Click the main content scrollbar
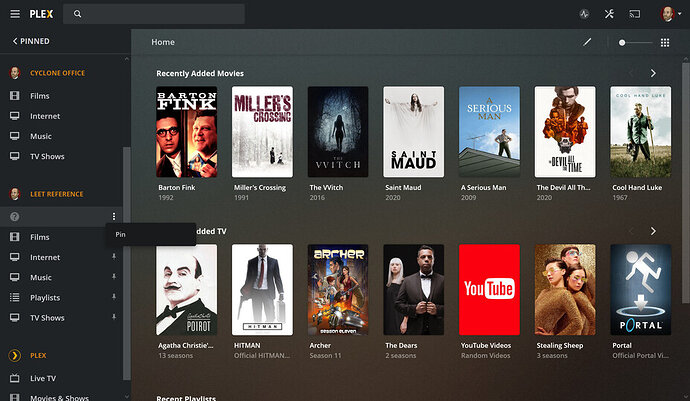Screen dimensions: 690x401 [686, 183]
